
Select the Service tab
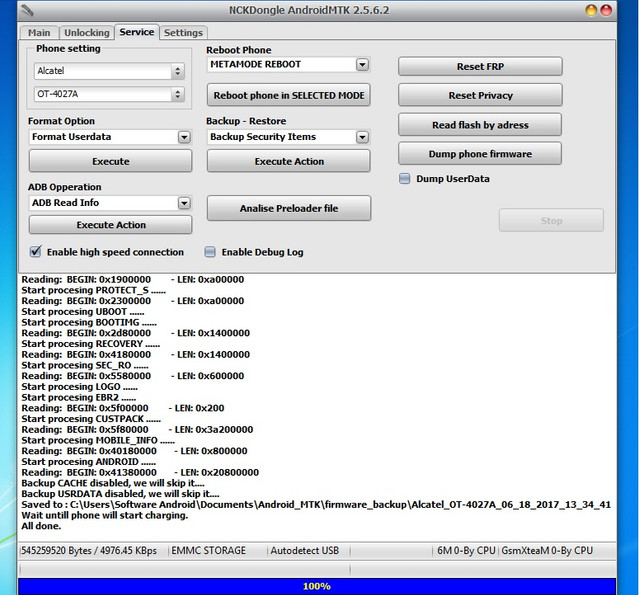(137, 32)
